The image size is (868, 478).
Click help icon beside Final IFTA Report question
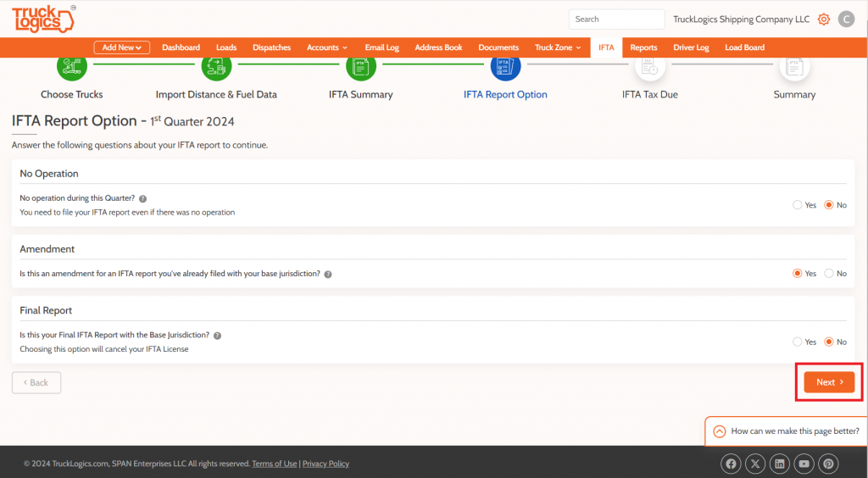pos(218,336)
